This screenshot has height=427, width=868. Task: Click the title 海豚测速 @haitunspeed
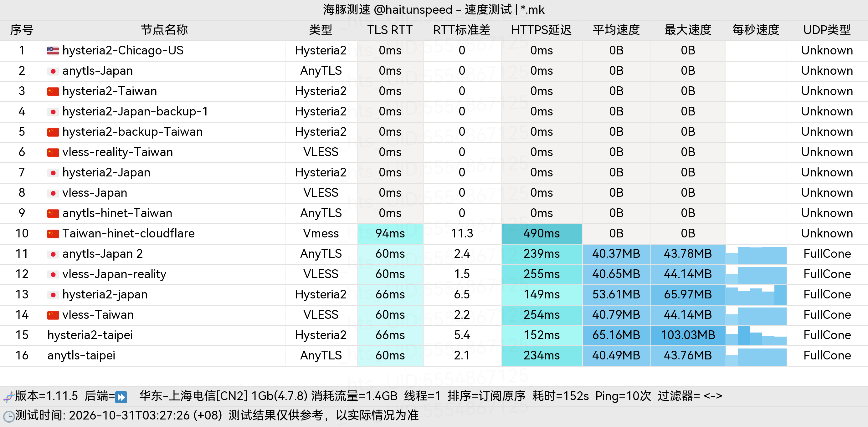coord(388,10)
